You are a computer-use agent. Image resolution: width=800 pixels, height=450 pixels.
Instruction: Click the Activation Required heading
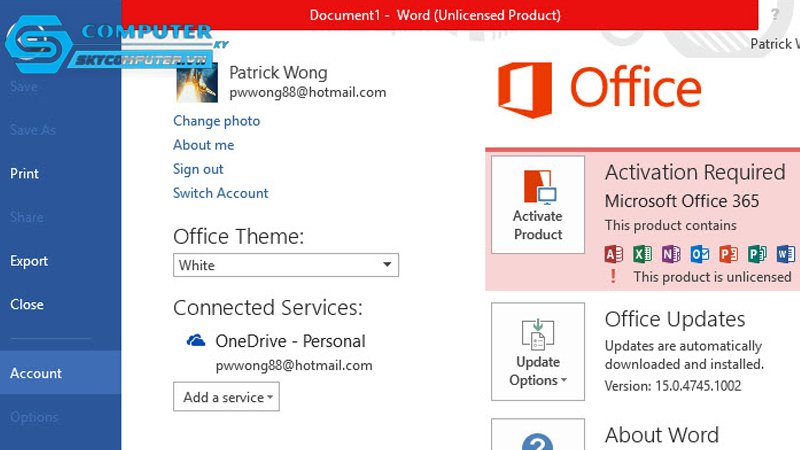click(695, 172)
